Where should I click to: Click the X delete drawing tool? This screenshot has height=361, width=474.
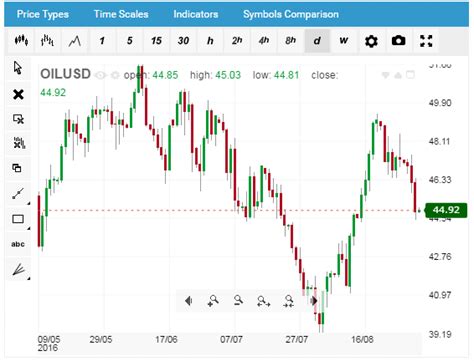point(18,94)
